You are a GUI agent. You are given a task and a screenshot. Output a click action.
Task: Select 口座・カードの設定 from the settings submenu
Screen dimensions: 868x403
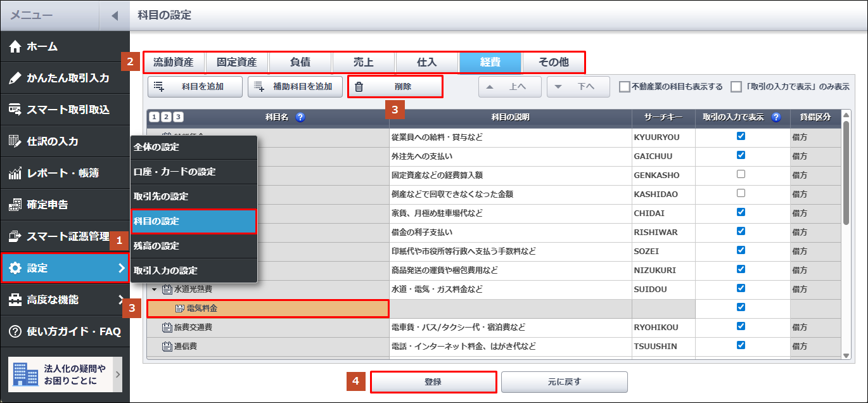(175, 172)
